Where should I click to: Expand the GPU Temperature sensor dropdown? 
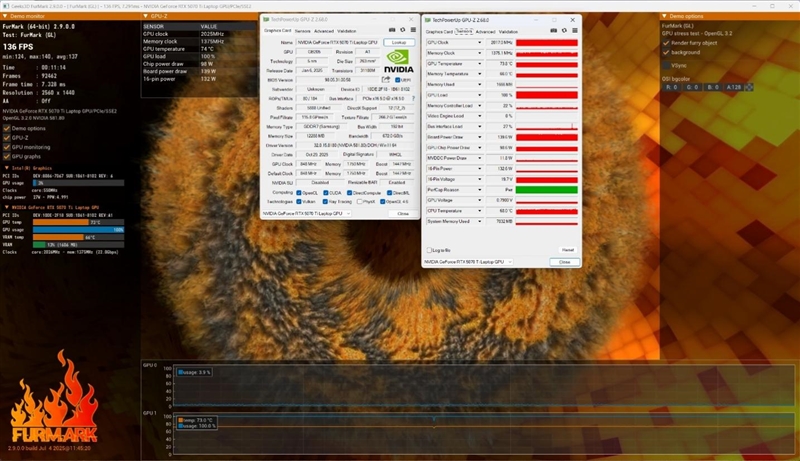click(480, 63)
